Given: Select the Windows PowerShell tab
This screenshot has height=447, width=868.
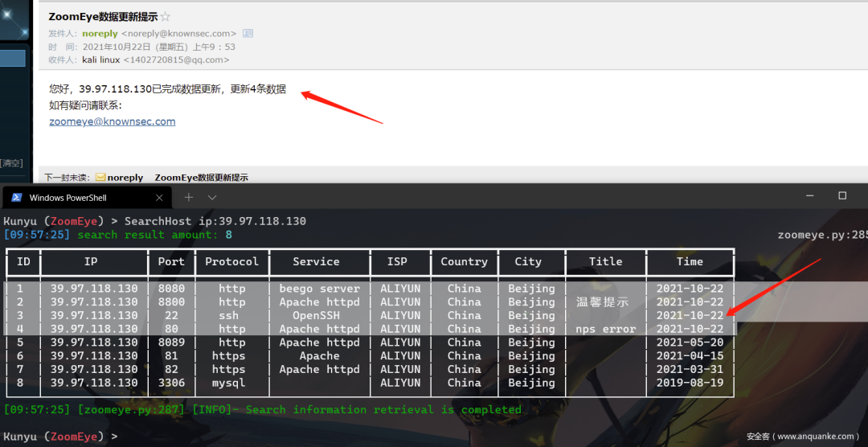Looking at the screenshot, I should click(87, 198).
